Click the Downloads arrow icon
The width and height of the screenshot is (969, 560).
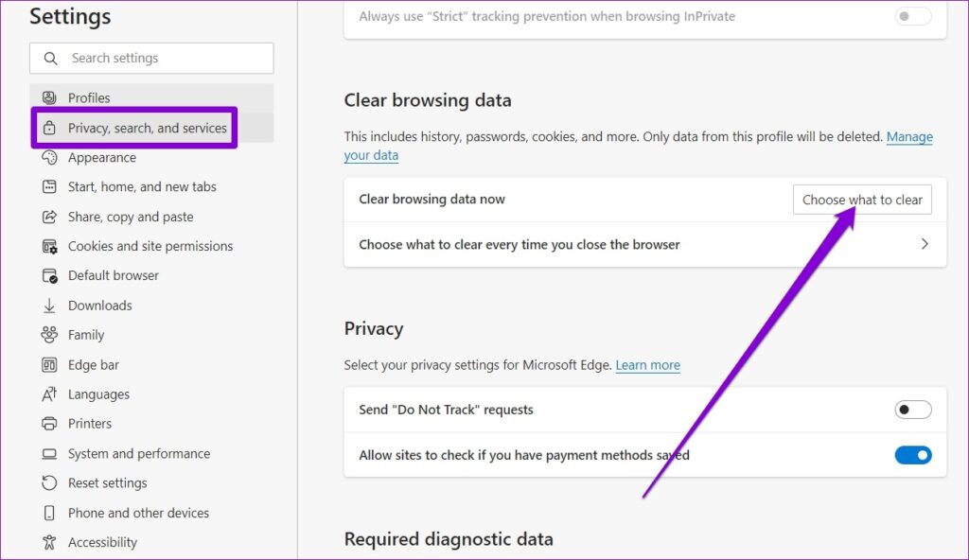[49, 305]
